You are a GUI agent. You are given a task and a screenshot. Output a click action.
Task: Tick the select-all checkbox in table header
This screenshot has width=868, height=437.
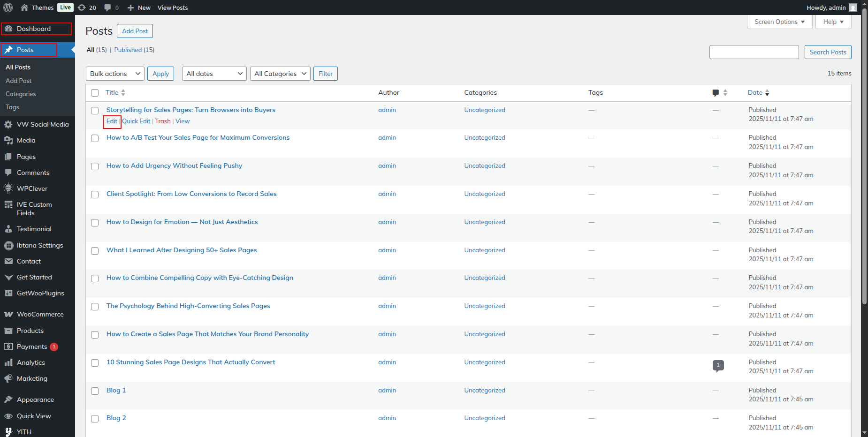coord(95,93)
